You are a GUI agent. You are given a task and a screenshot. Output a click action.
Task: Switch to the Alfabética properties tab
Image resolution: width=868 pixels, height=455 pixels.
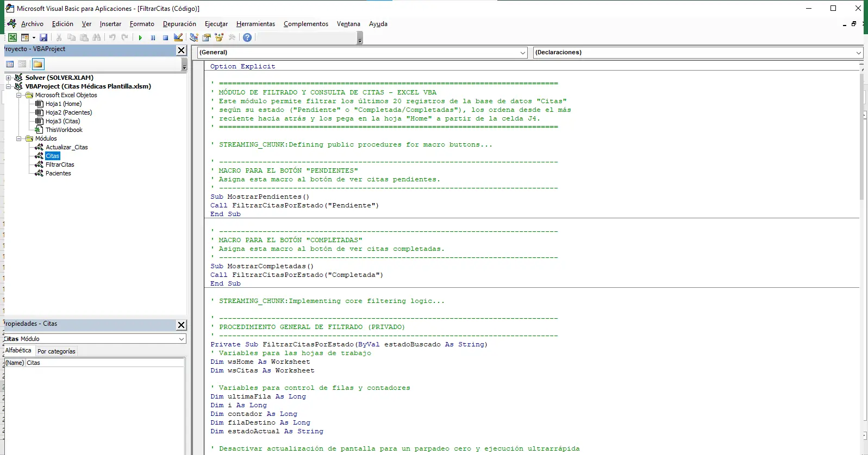coord(18,351)
